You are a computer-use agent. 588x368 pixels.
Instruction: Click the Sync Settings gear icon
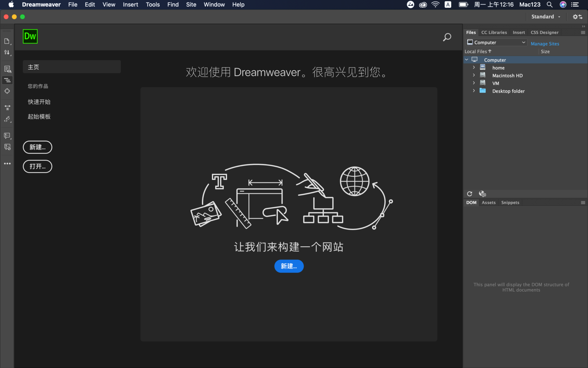click(577, 17)
